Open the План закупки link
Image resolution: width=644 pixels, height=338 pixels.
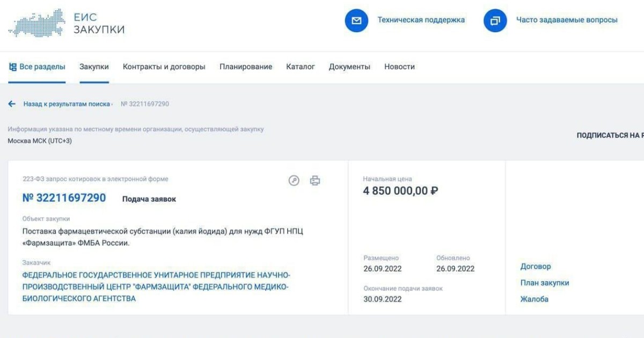pyautogui.click(x=545, y=283)
